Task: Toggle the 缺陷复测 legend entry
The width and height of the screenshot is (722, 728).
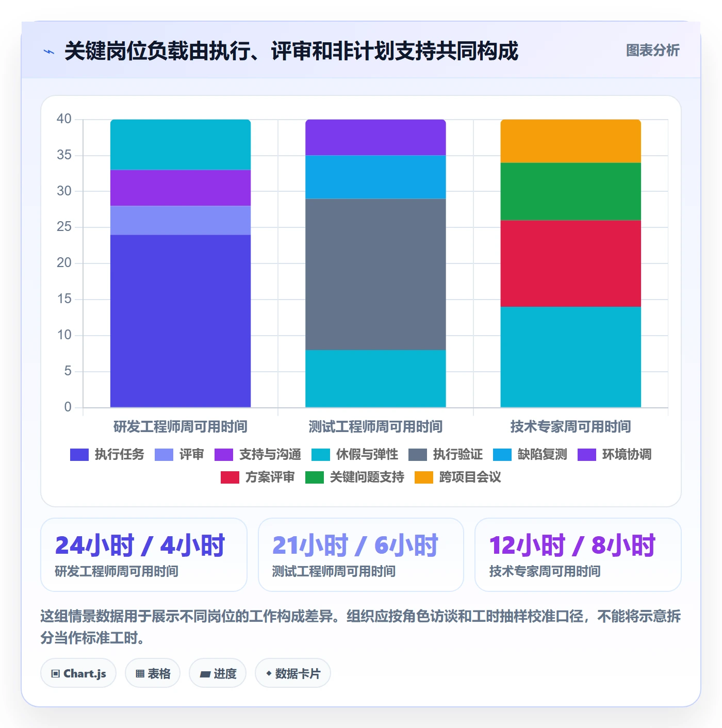Action: (x=530, y=454)
